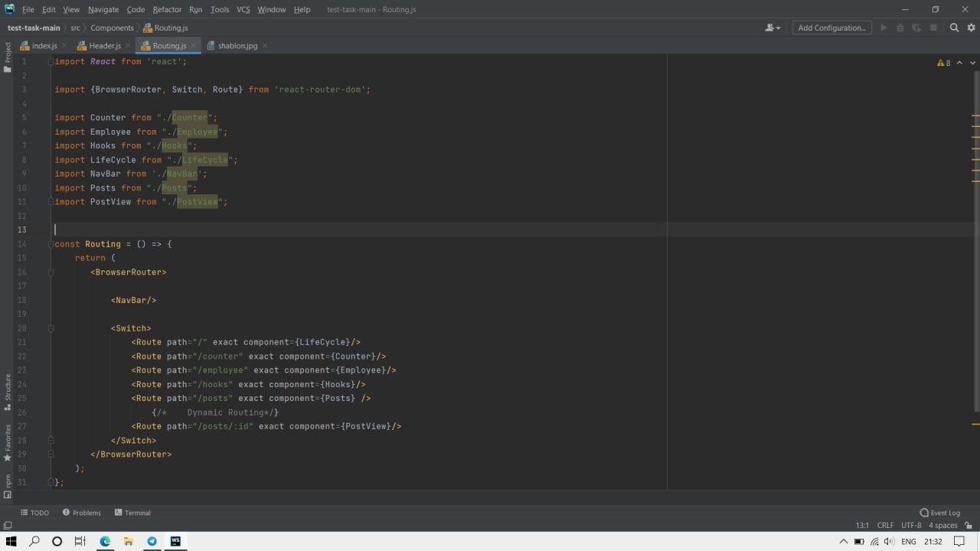980x551 pixels.
Task: Click the Add Configuration button
Action: tap(831, 28)
